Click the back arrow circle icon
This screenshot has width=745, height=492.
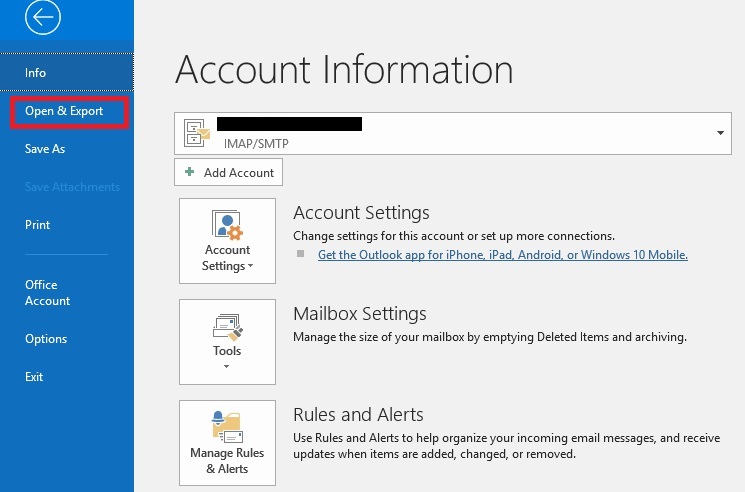43,17
